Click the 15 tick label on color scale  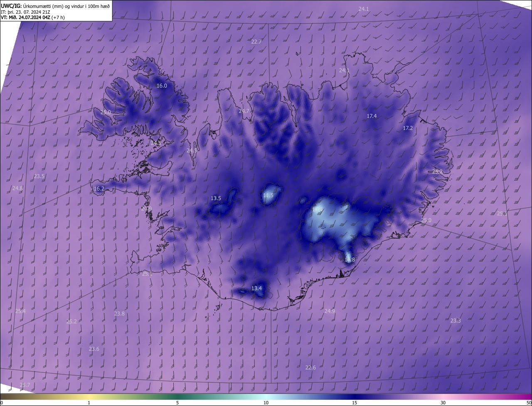[x=355, y=403]
